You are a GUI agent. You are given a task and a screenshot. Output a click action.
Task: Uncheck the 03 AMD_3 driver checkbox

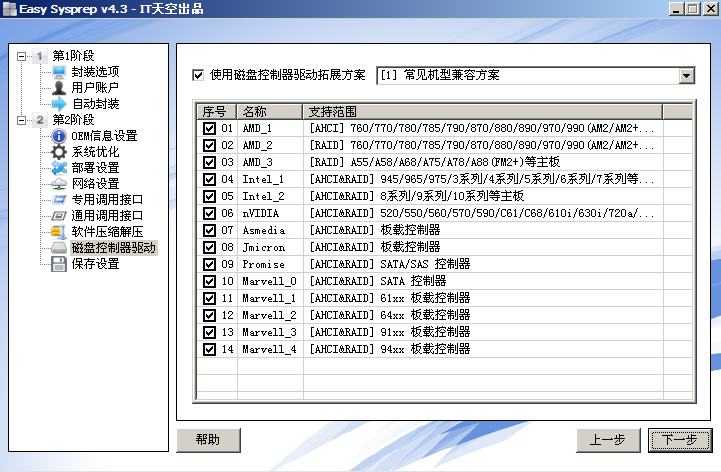tap(209, 162)
